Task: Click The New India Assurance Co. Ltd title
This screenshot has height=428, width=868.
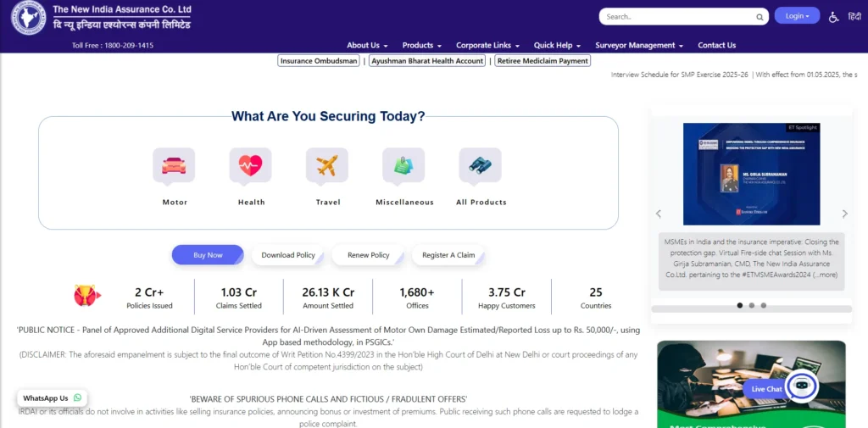Action: point(122,8)
